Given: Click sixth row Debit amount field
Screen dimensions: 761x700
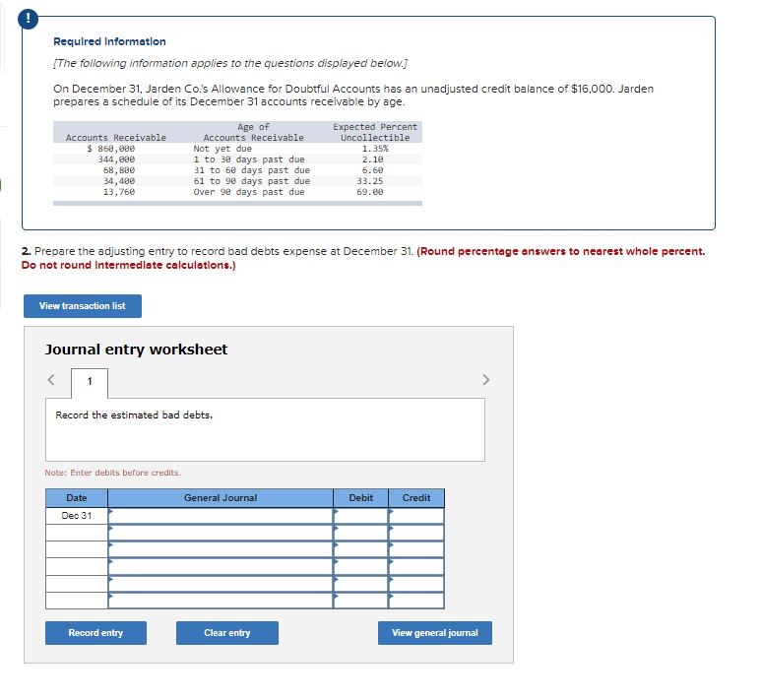Looking at the screenshot, I should coord(360,601).
